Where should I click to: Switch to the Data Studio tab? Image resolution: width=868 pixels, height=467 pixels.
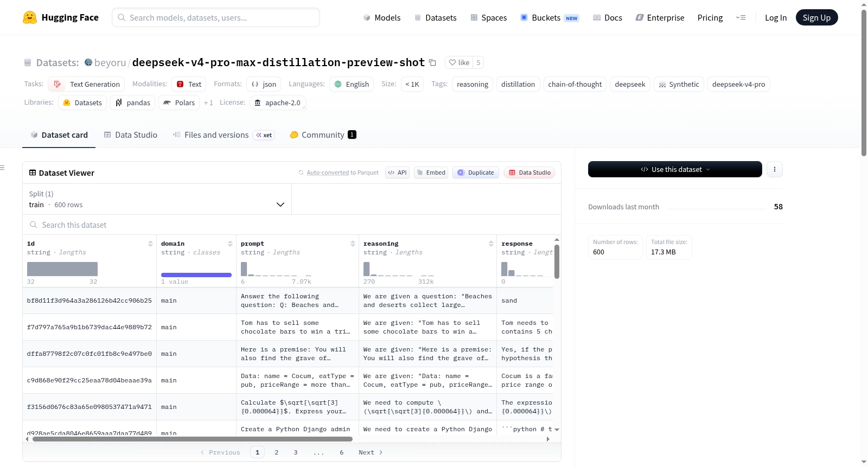[x=131, y=135]
